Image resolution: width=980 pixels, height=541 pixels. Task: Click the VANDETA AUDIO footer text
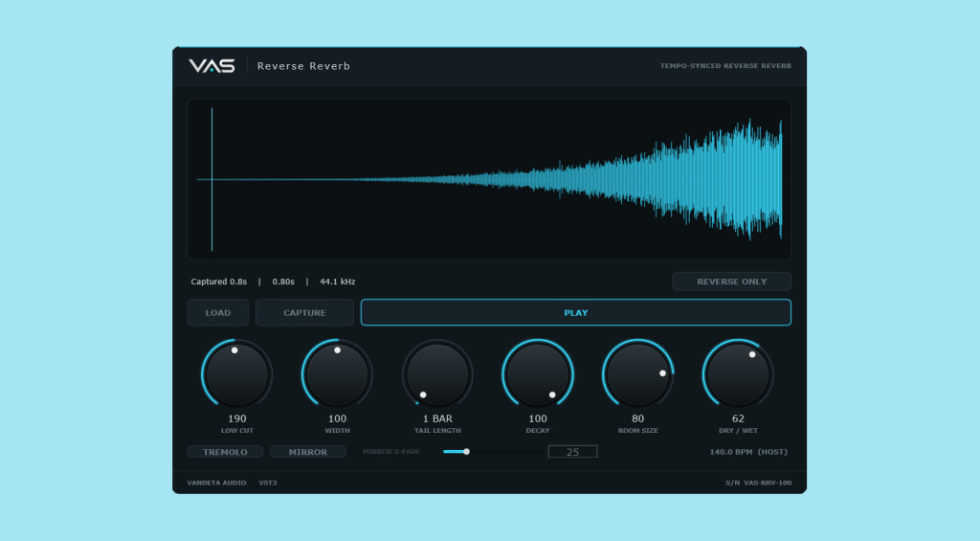tap(216, 483)
